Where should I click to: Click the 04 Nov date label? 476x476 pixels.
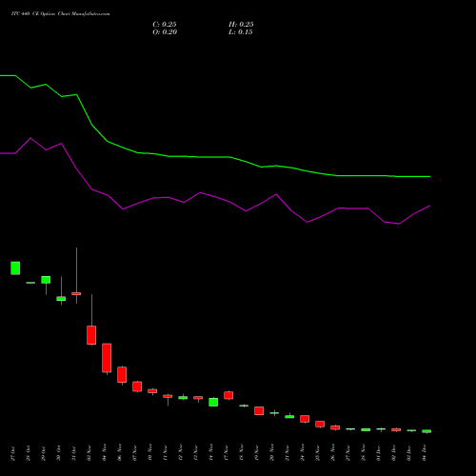pos(105,453)
